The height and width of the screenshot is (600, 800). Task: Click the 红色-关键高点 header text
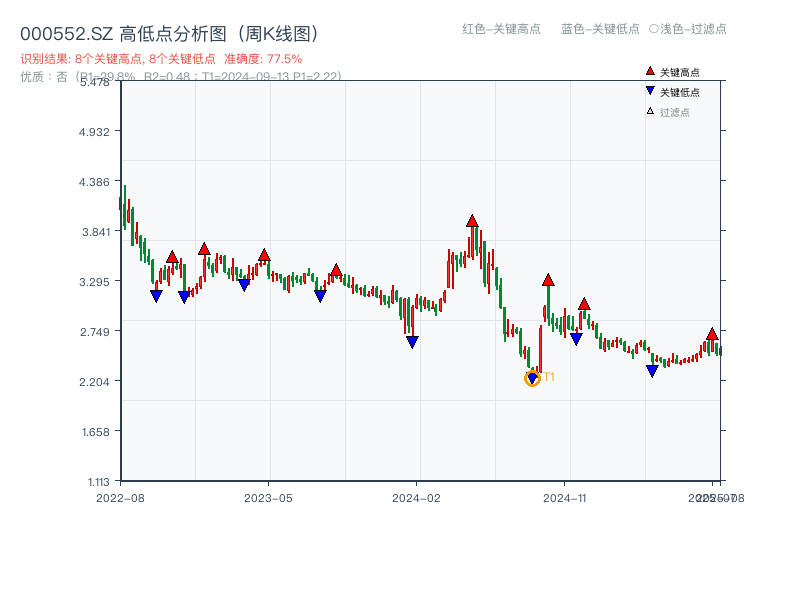(x=500, y=29)
